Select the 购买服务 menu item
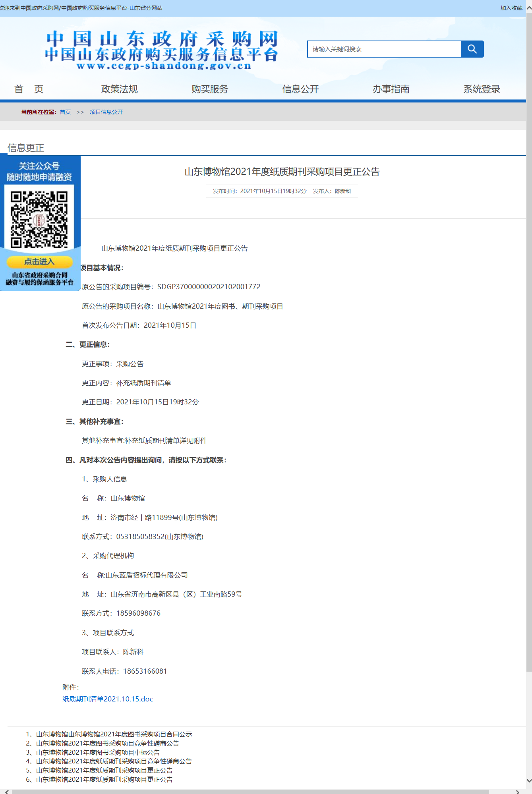 tap(210, 89)
